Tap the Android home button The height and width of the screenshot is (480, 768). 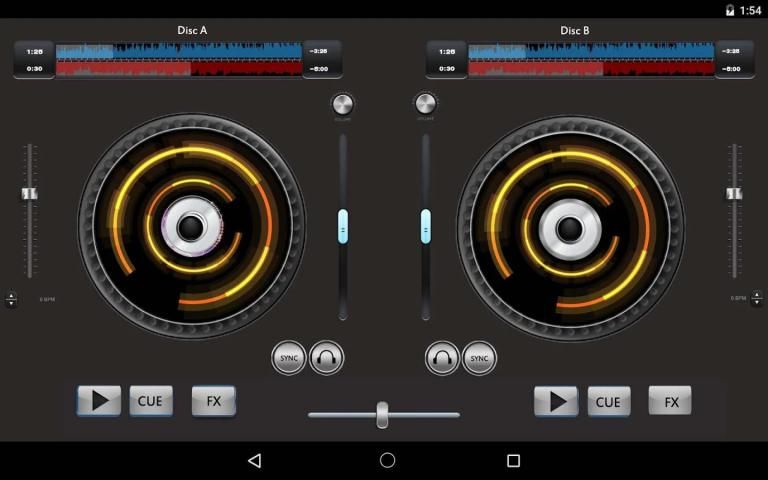(x=387, y=460)
